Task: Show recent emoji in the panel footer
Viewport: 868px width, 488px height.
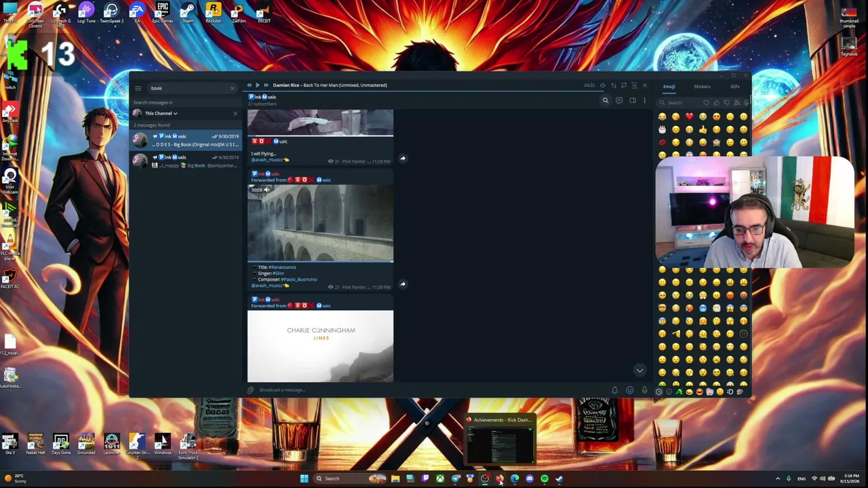Action: pyautogui.click(x=659, y=392)
